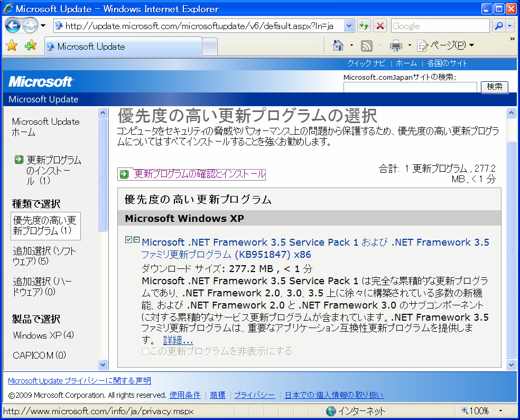Collapse the .NET Framework update details
Viewport: 520px width, 420px height.
click(136, 240)
